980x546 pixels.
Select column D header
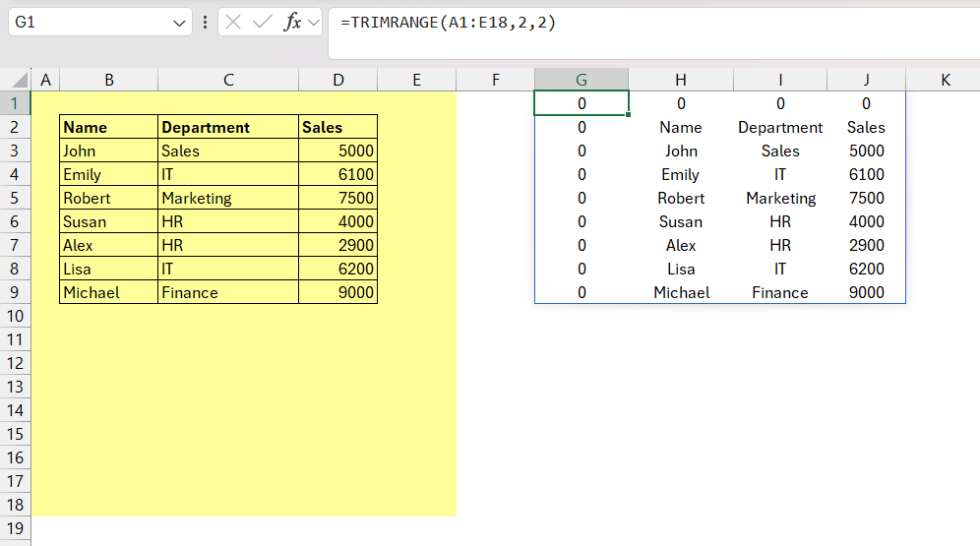tap(338, 80)
